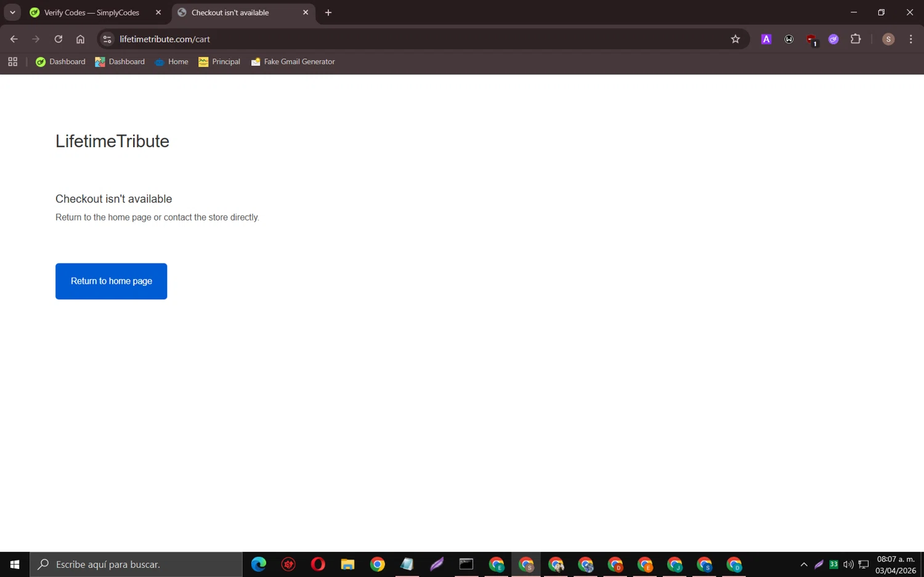Viewport: 924px width, 577px height.
Task: Close the 'Checkout isn't available' tab
Action: [306, 12]
